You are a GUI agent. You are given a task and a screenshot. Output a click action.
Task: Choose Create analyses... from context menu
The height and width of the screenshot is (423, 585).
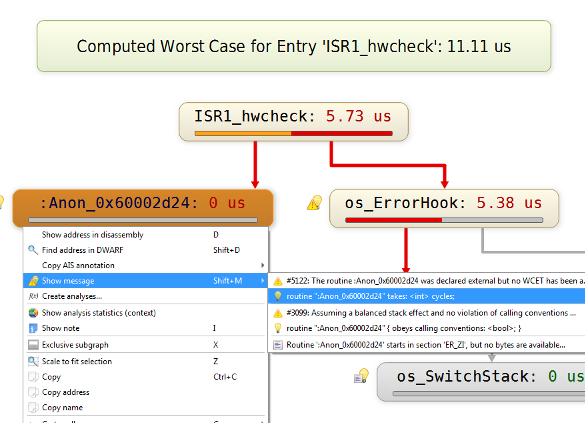146,296
